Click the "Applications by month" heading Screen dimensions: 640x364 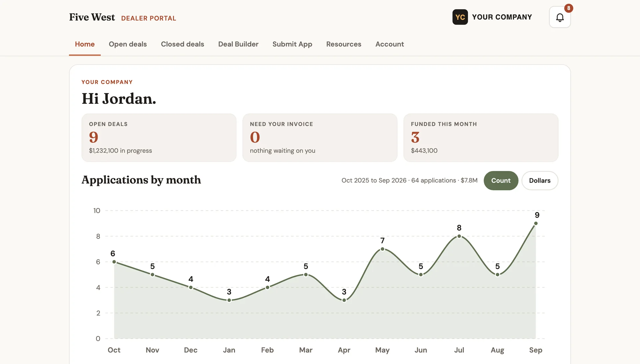[141, 180]
